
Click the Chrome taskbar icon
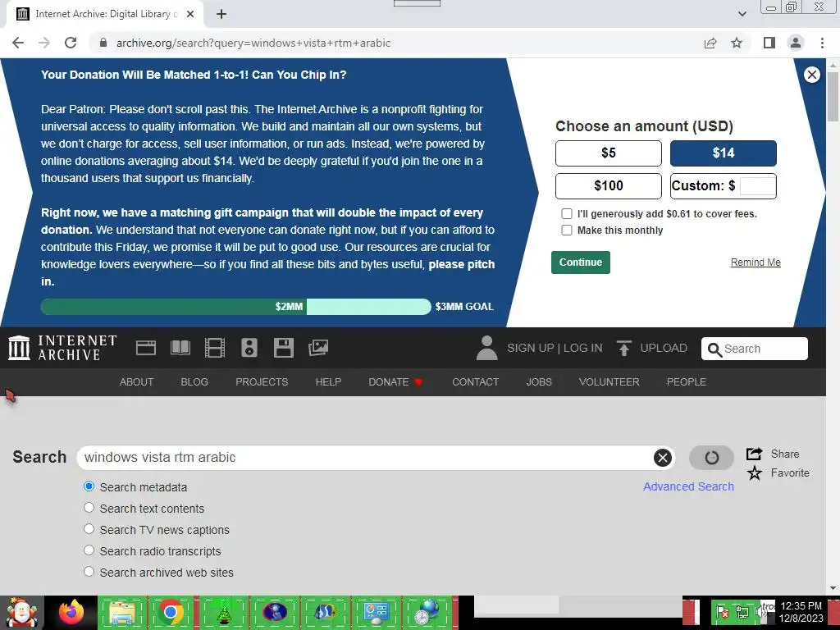click(171, 612)
